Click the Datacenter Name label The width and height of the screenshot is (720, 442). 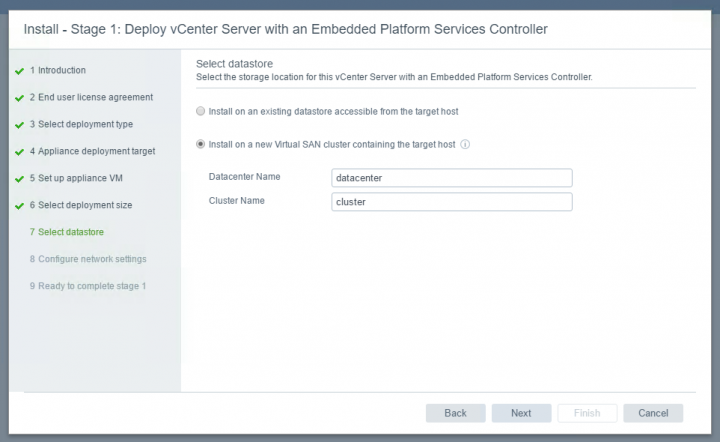[x=244, y=177]
